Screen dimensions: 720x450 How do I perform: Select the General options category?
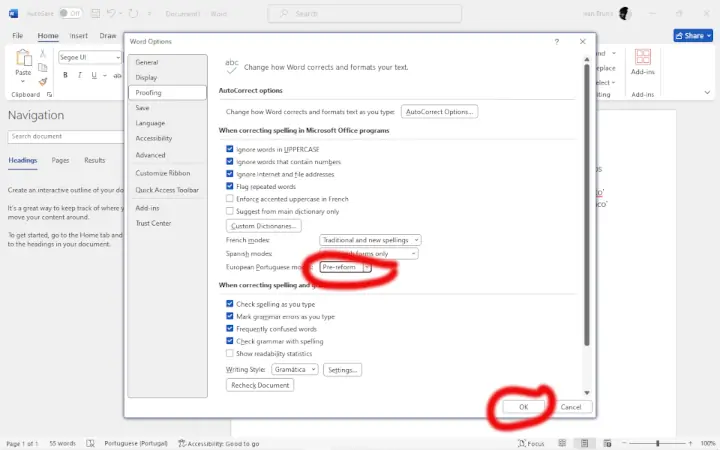point(168,62)
